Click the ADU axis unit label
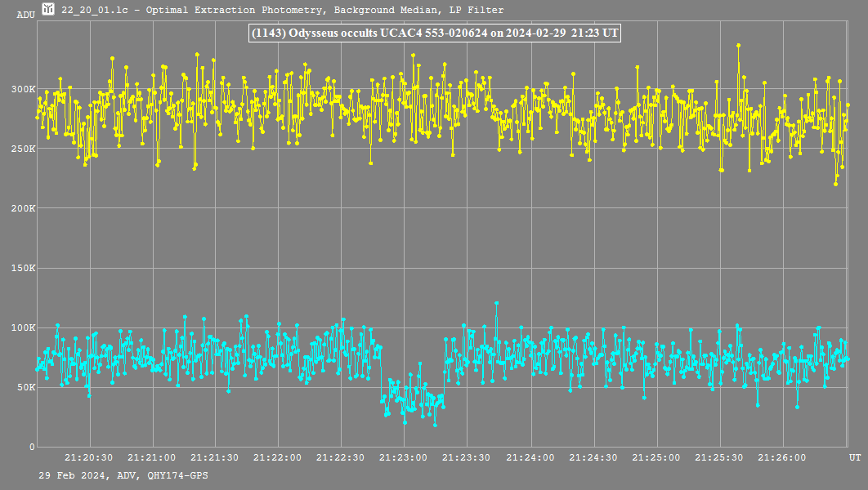 26,15
